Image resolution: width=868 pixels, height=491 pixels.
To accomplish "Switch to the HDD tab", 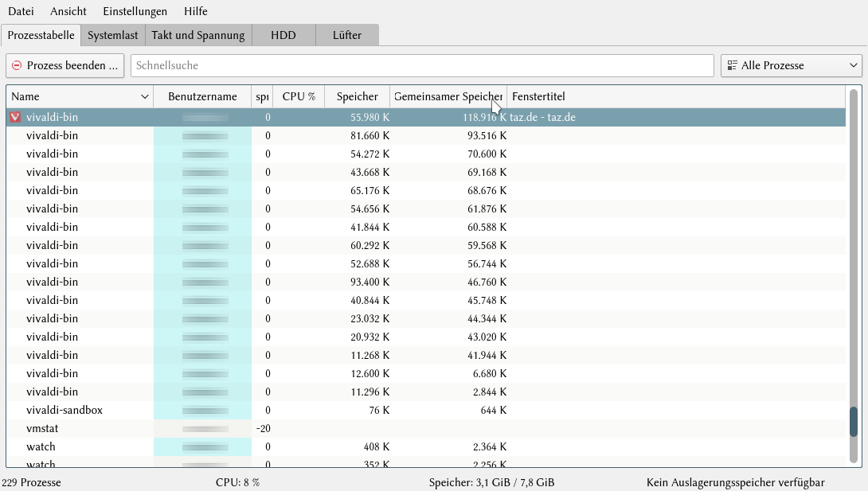I will point(283,35).
